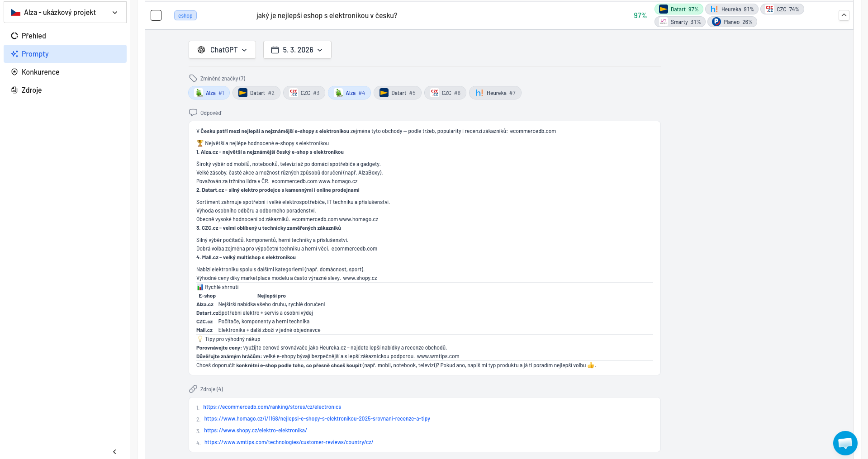868x459 pixels.
Task: Go to Přehled in sidebar
Action: coord(34,36)
